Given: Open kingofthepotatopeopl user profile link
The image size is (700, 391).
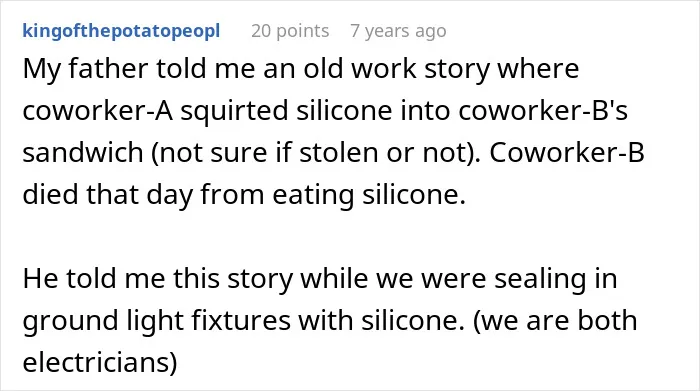Looking at the screenshot, I should coord(121,31).
